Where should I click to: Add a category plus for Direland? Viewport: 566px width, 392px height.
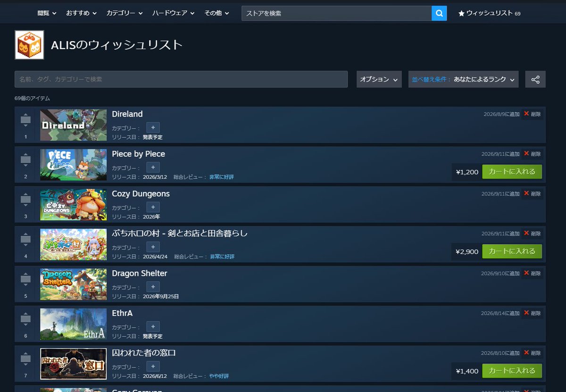pos(153,127)
